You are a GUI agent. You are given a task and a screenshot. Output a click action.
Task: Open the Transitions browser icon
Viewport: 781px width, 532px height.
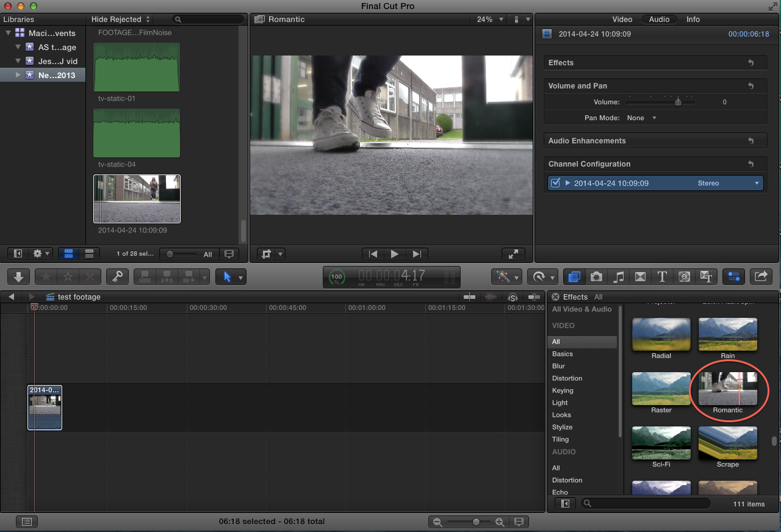point(640,276)
